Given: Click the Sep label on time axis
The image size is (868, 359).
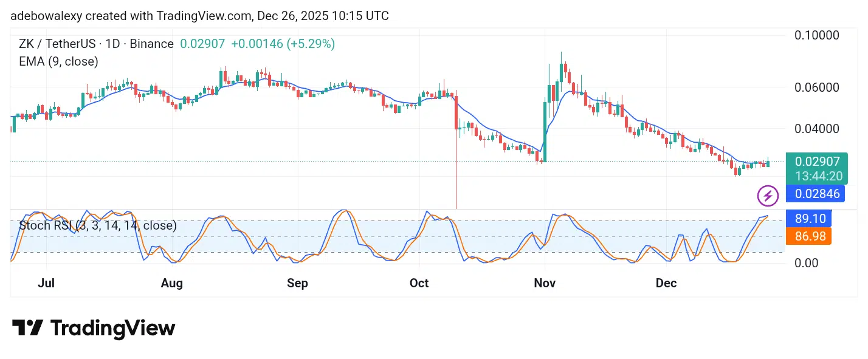Looking at the screenshot, I should click(297, 283).
